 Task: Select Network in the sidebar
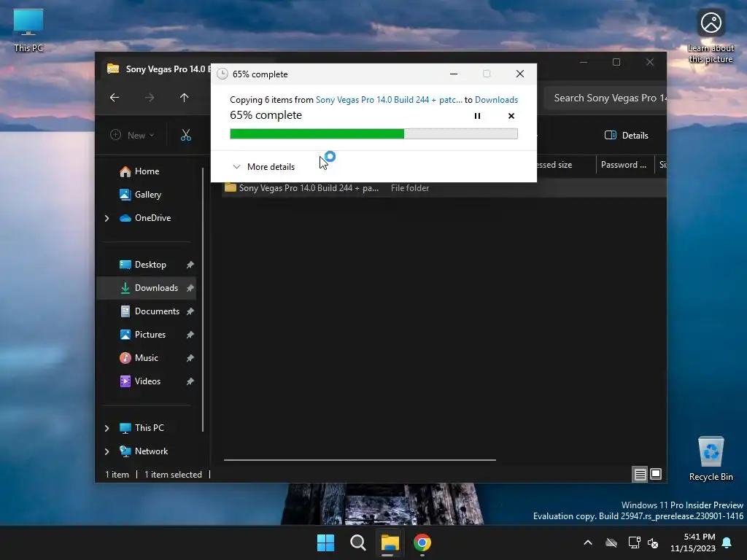[151, 451]
